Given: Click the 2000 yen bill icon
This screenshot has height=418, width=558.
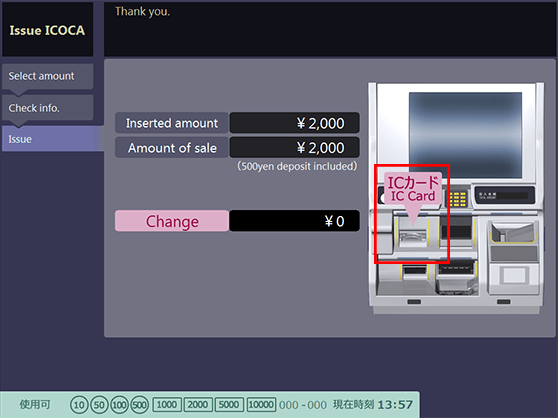Looking at the screenshot, I should (x=198, y=404).
